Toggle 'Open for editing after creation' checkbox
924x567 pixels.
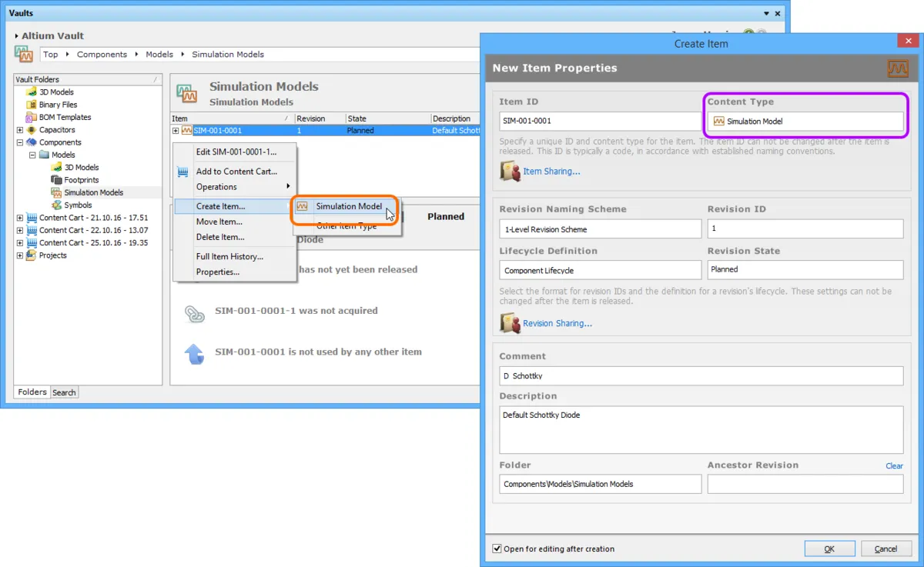click(x=497, y=549)
